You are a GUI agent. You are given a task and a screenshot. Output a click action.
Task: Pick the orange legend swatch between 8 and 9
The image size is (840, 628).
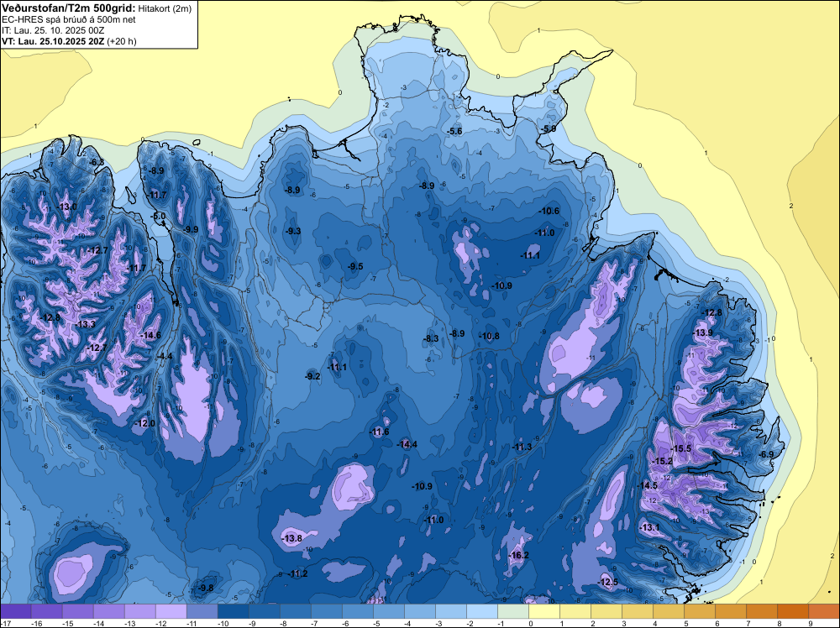[x=793, y=611]
